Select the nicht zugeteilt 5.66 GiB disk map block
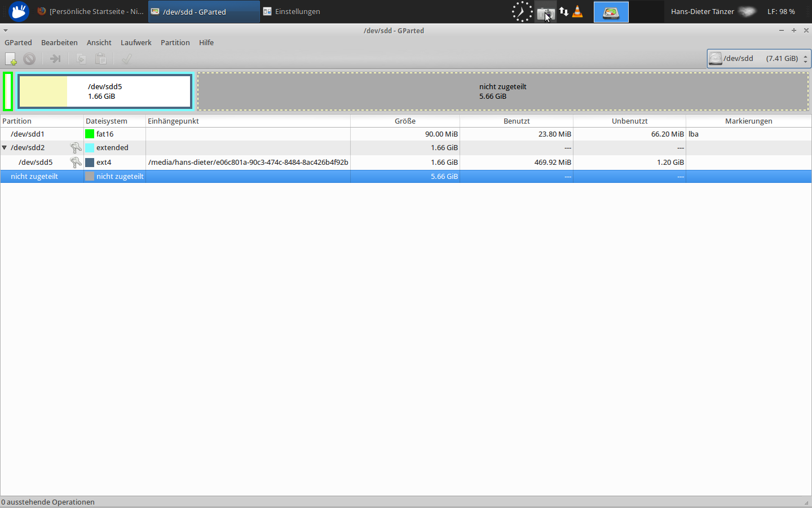The width and height of the screenshot is (812, 508). (503, 91)
